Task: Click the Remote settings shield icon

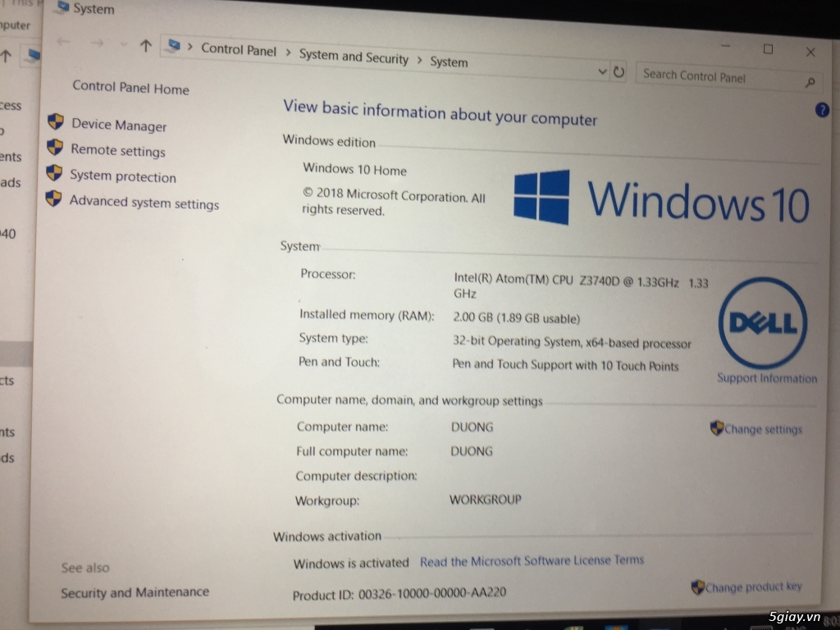Action: (55, 148)
